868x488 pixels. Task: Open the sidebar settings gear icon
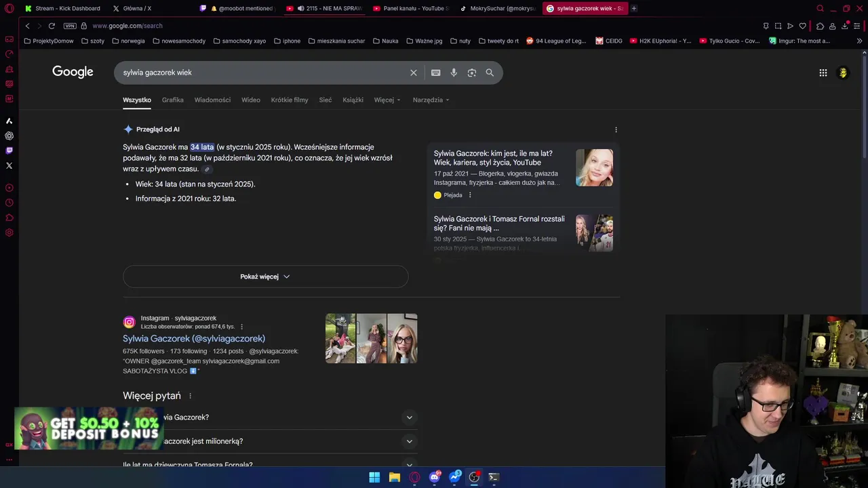[x=9, y=232]
